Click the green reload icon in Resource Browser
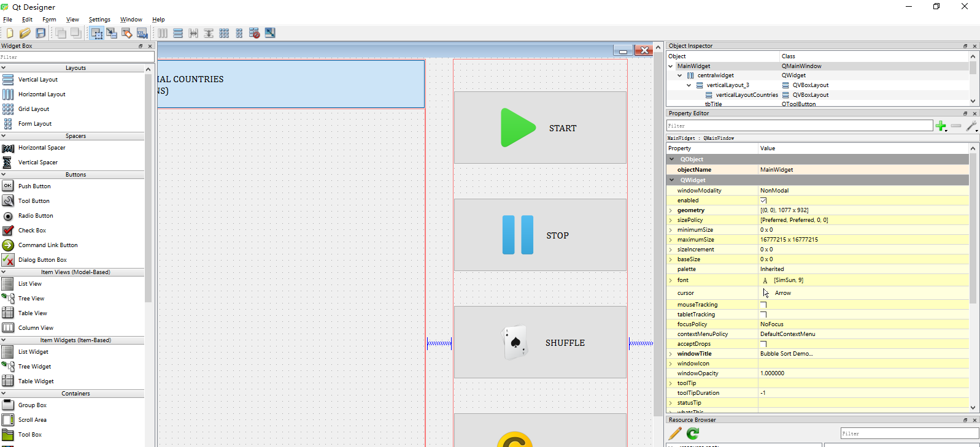This screenshot has height=447, width=980. pyautogui.click(x=693, y=434)
